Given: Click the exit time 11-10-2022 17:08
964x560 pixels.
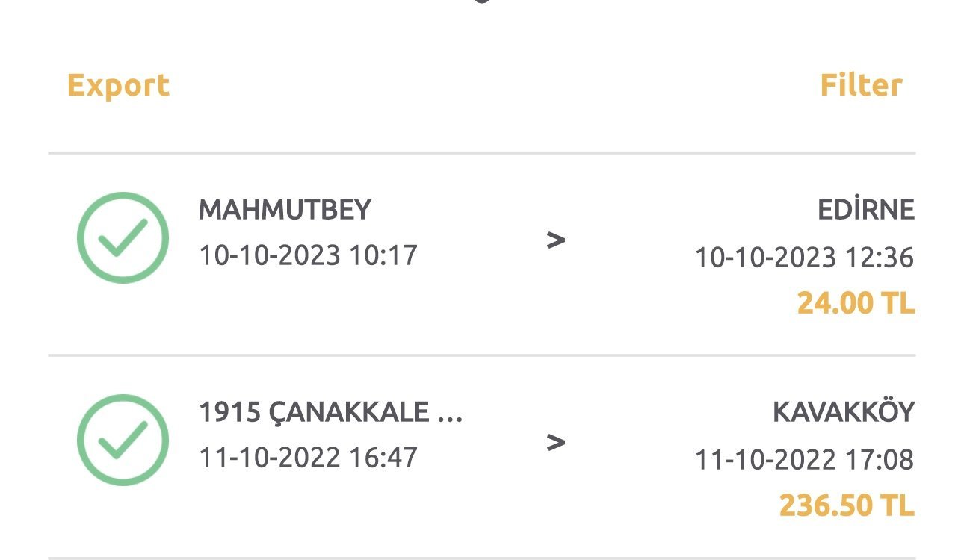Looking at the screenshot, I should coord(804,459).
